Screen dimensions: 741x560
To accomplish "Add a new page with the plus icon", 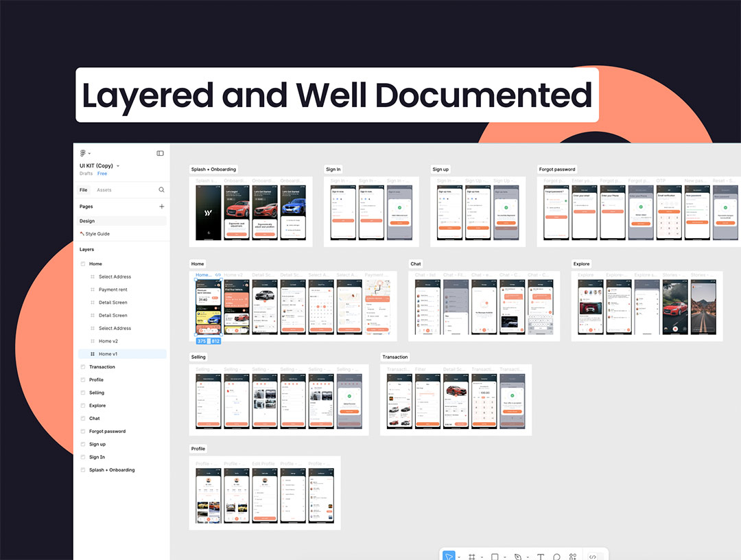I will click(162, 207).
